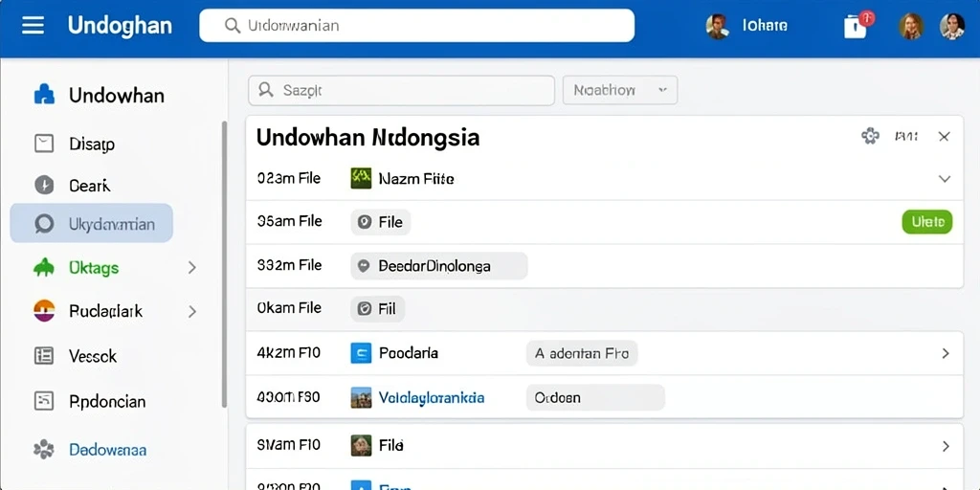Open the rightmost profile avatar in the header

952,26
